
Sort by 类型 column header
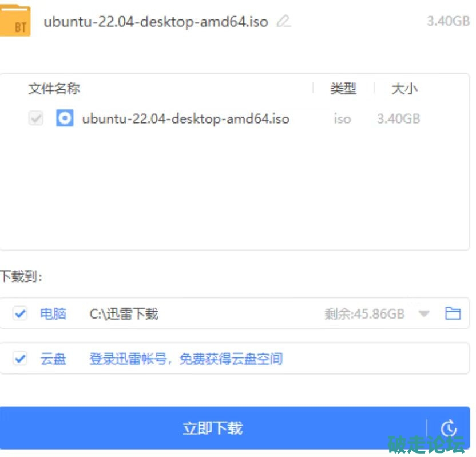(x=343, y=89)
